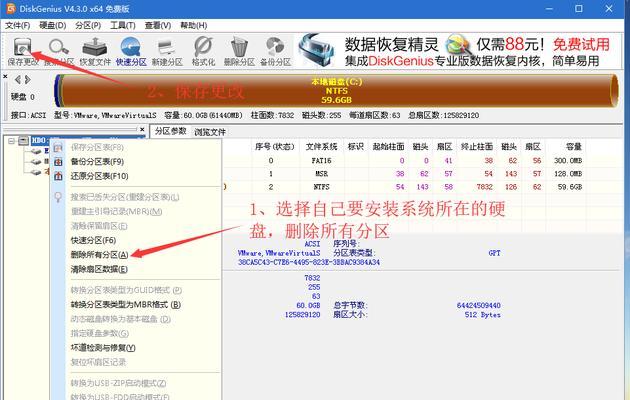Viewport: 630px width, 400px height.
Task: Click the 还原分区表 menu item icon
Action: [58, 176]
